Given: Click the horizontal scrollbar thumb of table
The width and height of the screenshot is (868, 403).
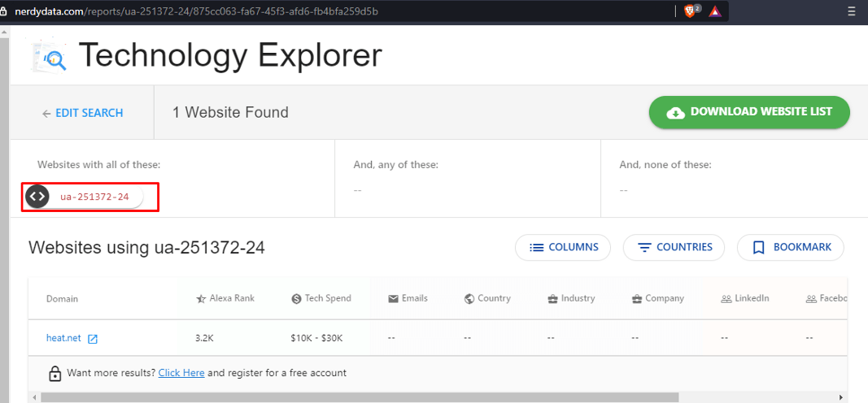Looking at the screenshot, I should (x=360, y=397).
